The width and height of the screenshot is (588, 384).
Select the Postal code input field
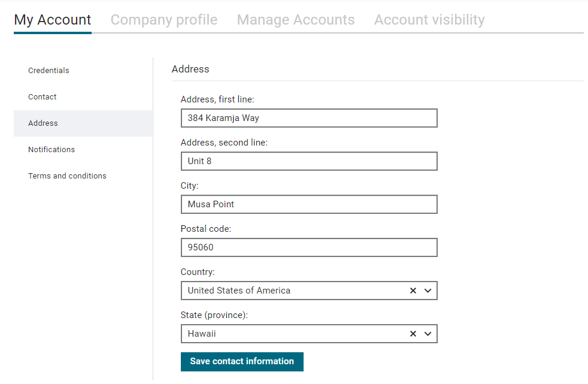(309, 247)
